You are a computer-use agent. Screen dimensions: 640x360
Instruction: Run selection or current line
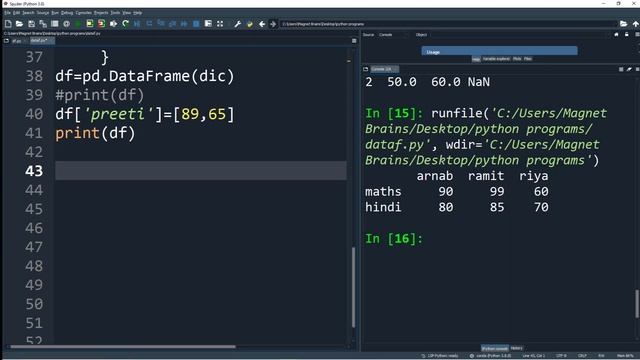click(113, 24)
